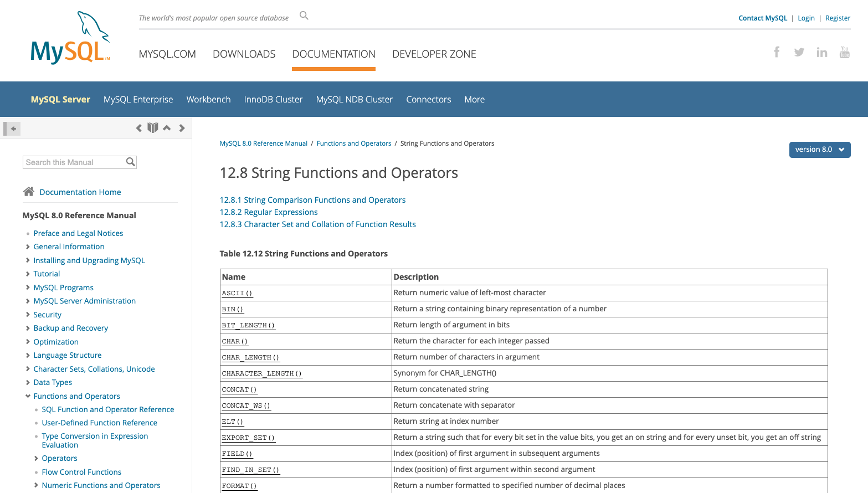This screenshot has width=868, height=493.
Task: Click the Register link
Action: pos(838,18)
